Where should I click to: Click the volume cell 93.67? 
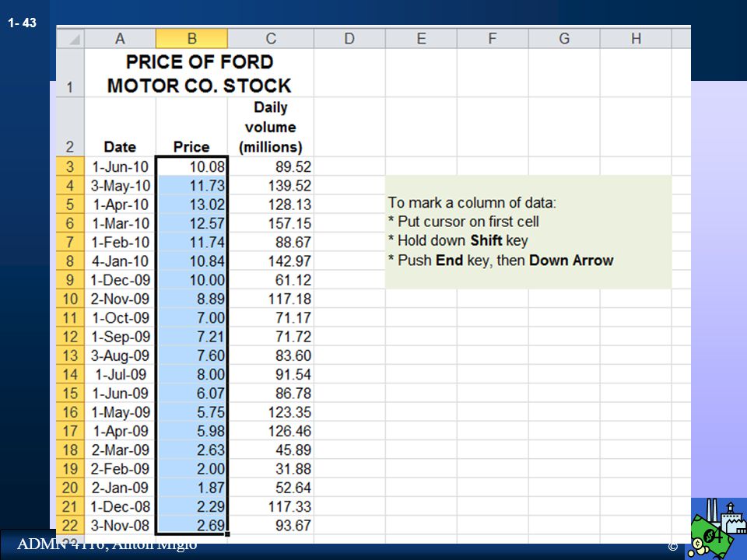(271, 525)
